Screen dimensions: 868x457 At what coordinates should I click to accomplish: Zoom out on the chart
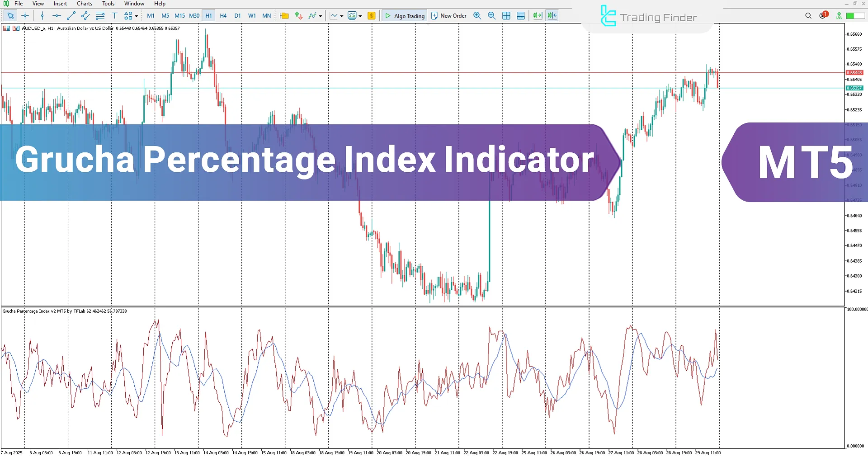492,16
